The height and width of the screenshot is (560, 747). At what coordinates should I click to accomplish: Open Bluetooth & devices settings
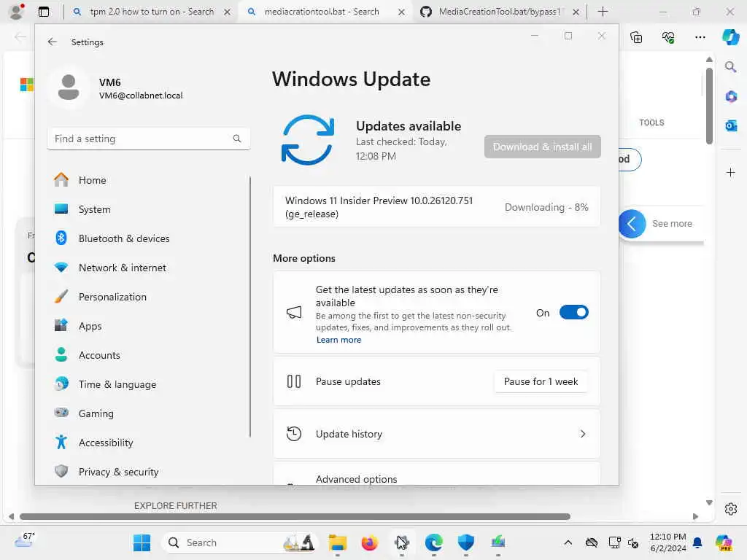point(149,238)
